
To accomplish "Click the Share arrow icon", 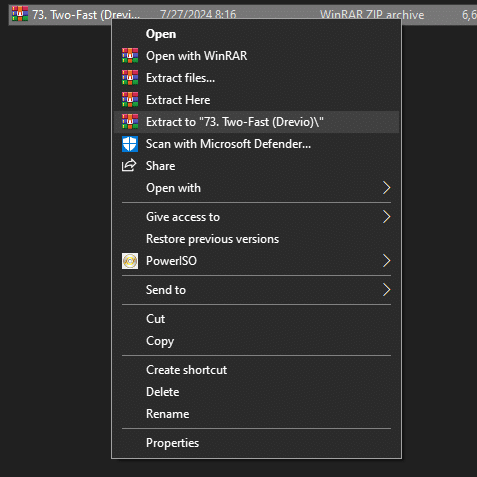I will click(x=129, y=165).
